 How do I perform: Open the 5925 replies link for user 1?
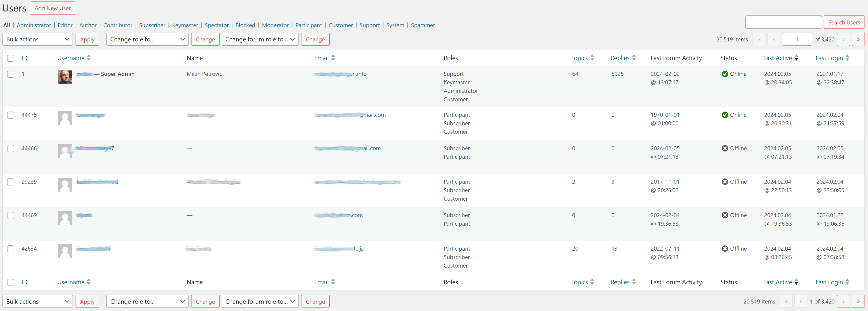tap(617, 74)
